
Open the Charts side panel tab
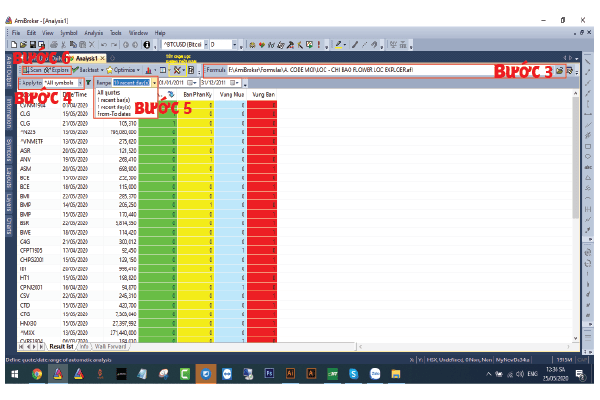pos(9,225)
